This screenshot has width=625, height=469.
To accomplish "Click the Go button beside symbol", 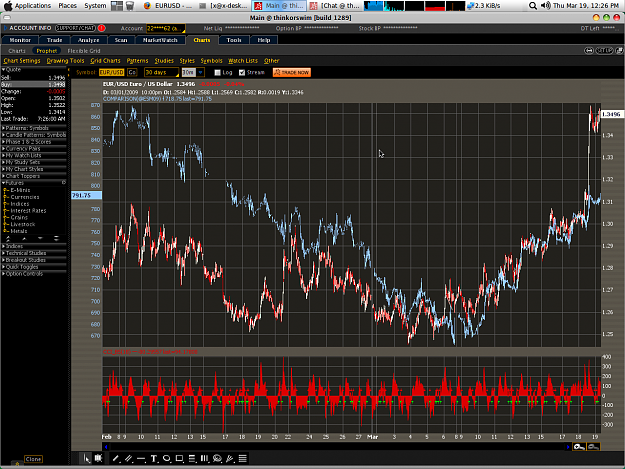I will pos(132,73).
